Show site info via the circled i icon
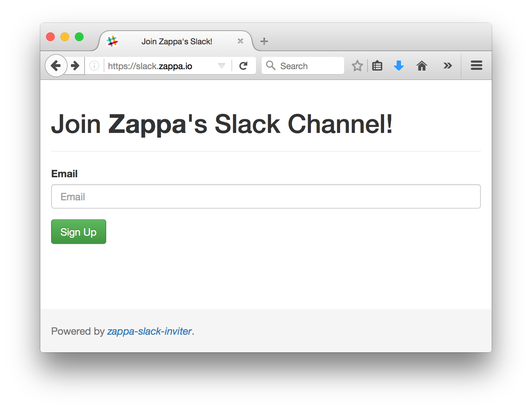Viewport: 532px width, 410px height. tap(94, 66)
